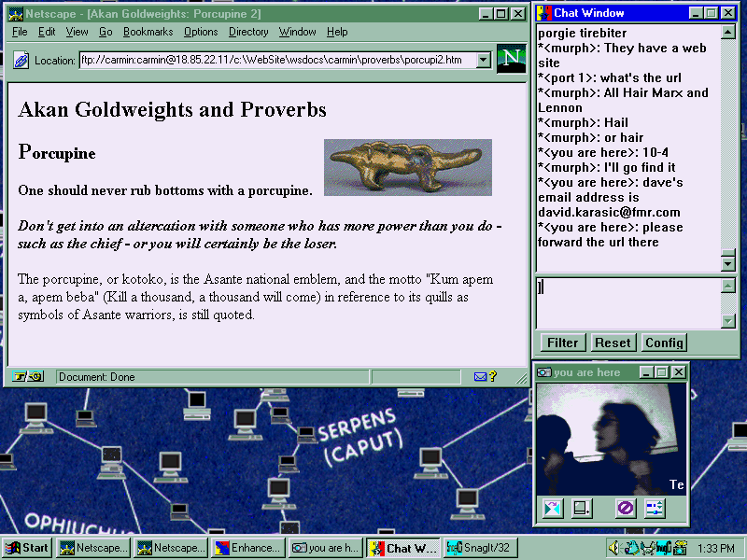Open the Window menu
The height and width of the screenshot is (560, 747).
[297, 32]
